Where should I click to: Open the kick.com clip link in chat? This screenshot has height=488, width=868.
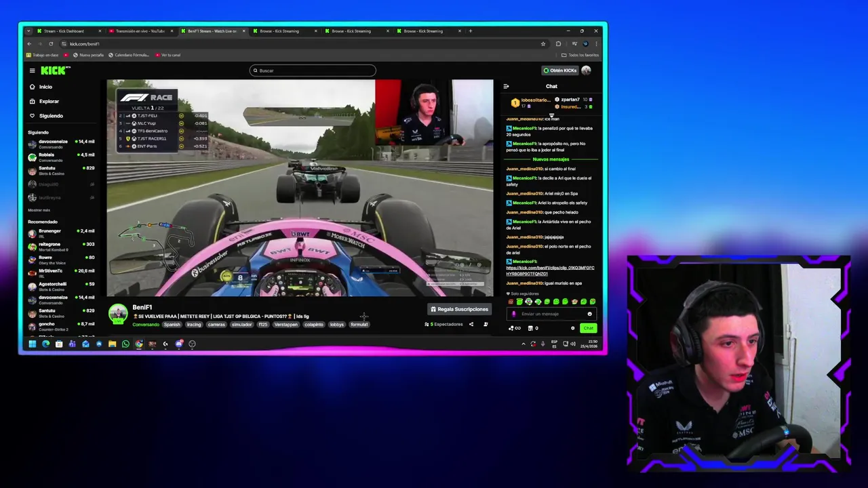[x=550, y=270]
